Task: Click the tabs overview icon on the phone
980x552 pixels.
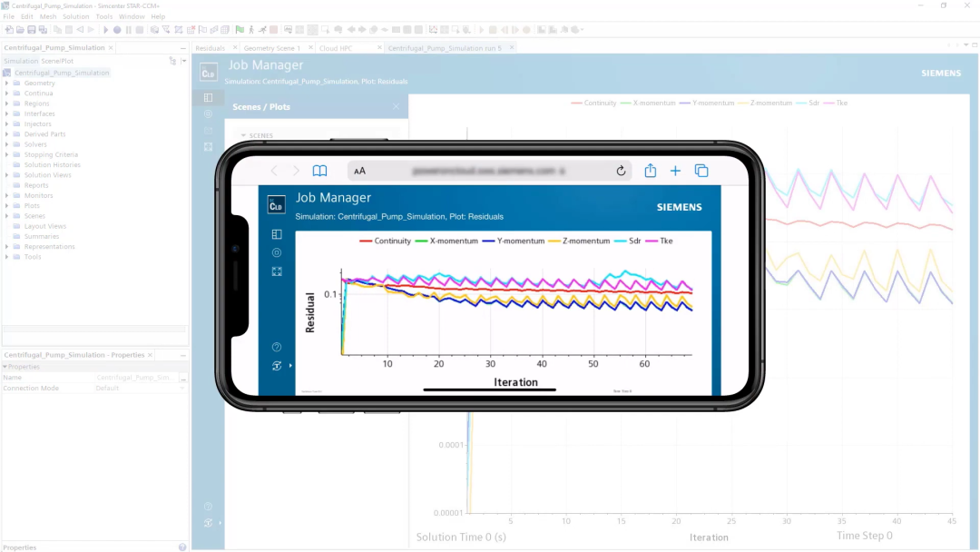Action: (x=701, y=171)
